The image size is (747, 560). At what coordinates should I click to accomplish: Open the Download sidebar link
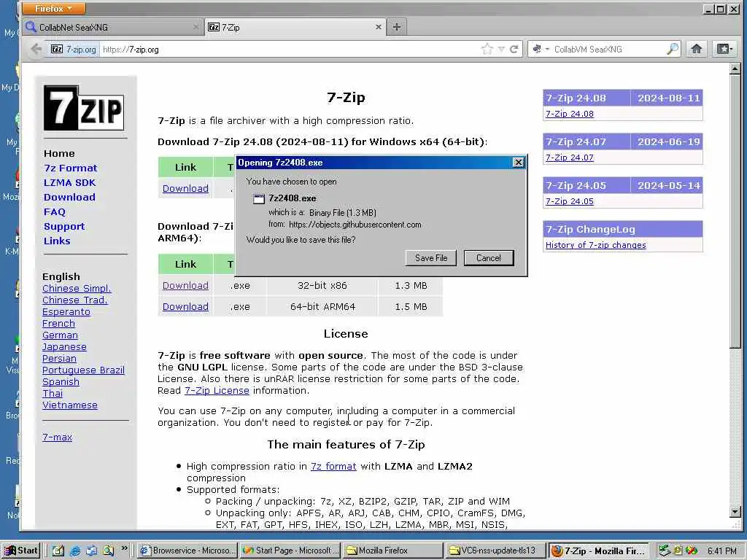(x=69, y=197)
